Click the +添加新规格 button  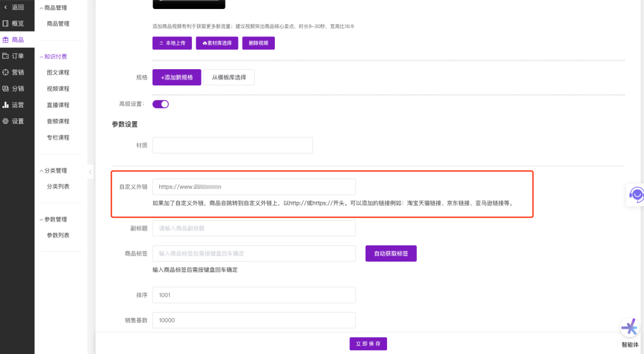point(177,77)
